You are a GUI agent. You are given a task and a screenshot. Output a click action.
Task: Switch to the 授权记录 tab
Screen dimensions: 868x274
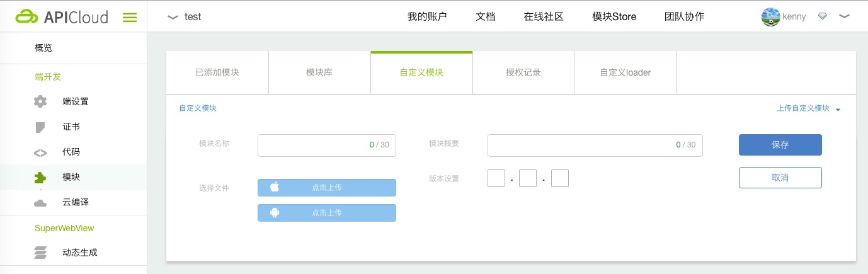523,72
